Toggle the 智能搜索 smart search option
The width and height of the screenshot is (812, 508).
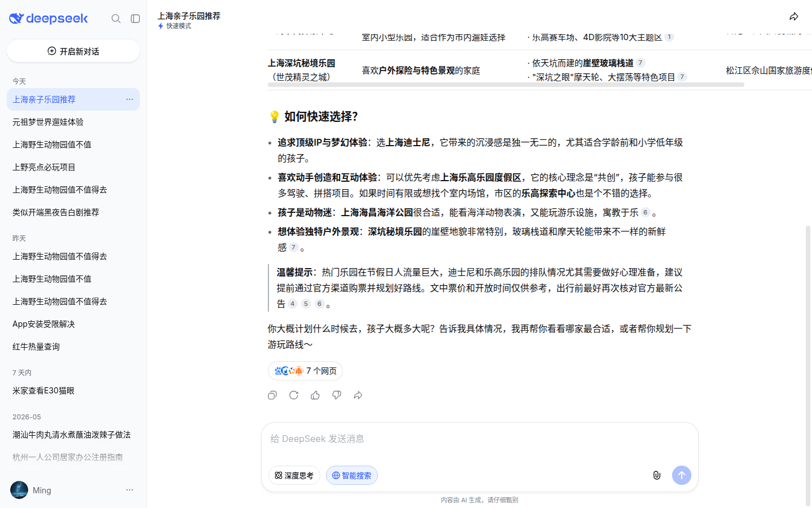(x=352, y=475)
